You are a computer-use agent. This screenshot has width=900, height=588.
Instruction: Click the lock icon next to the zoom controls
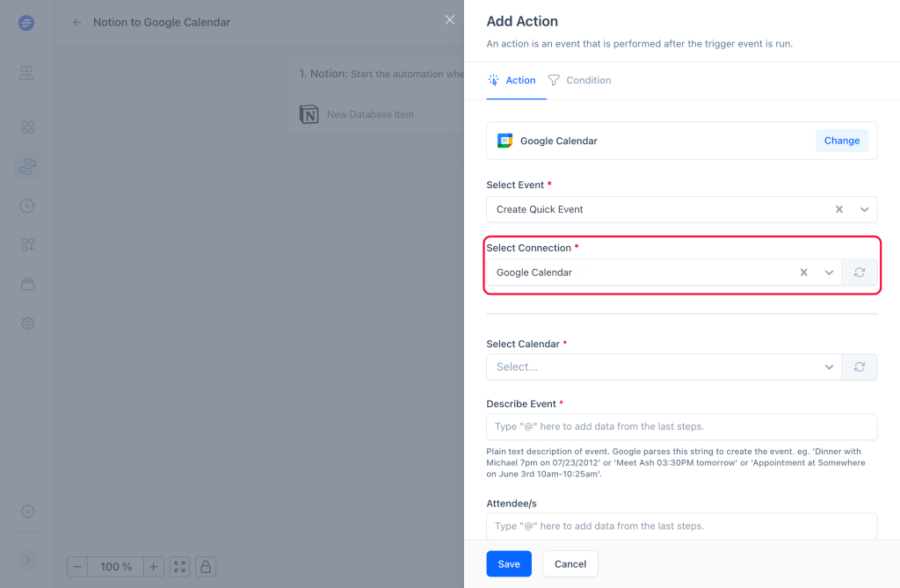coord(205,567)
